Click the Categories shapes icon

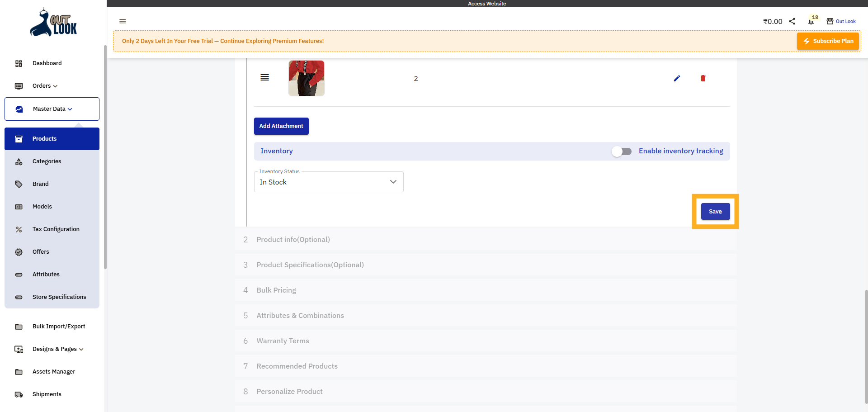click(19, 161)
